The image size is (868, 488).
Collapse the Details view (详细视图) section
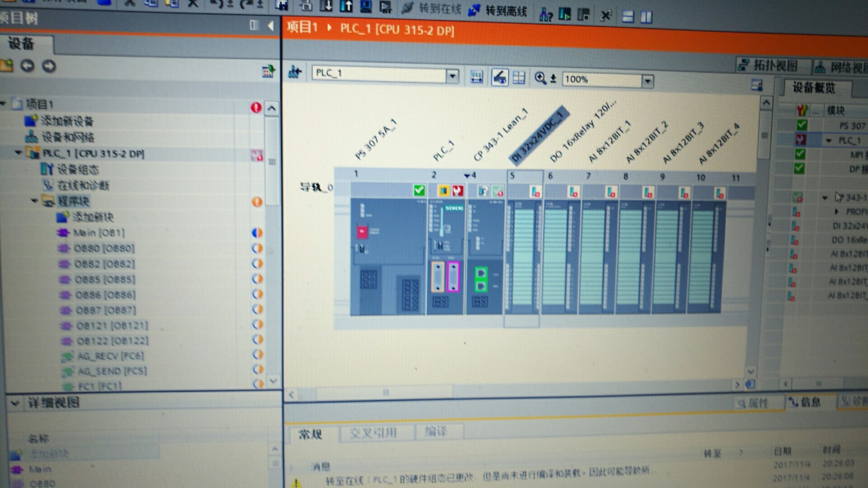(x=15, y=403)
